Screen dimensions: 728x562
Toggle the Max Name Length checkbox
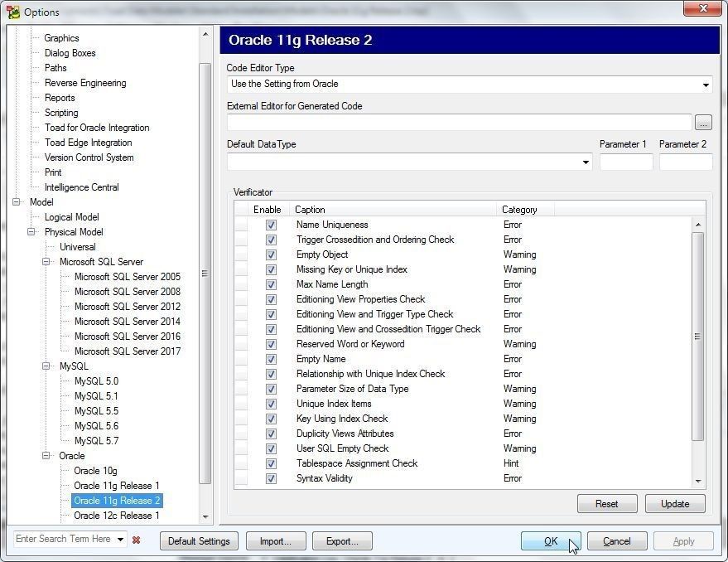271,284
